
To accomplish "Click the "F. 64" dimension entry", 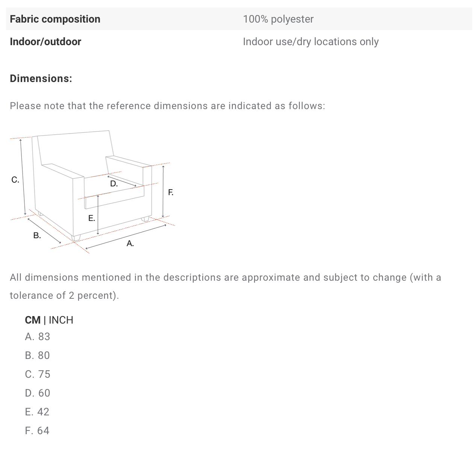I will (x=37, y=430).
